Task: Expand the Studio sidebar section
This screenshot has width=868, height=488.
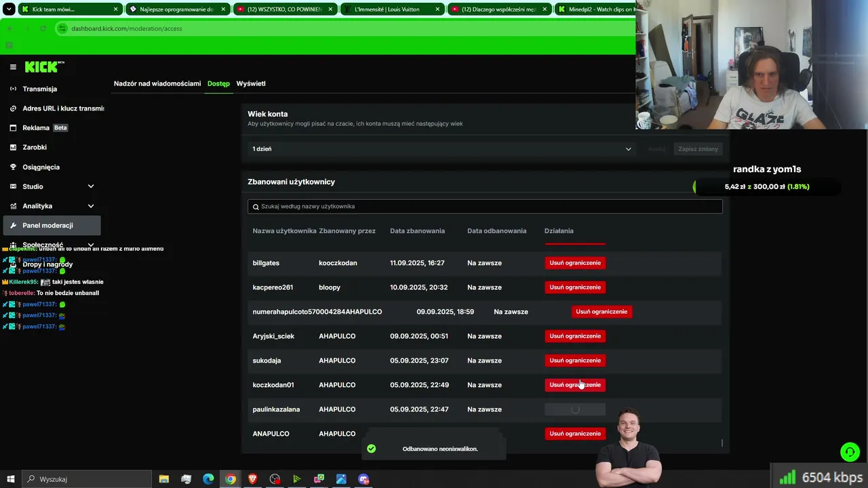Action: pos(91,186)
